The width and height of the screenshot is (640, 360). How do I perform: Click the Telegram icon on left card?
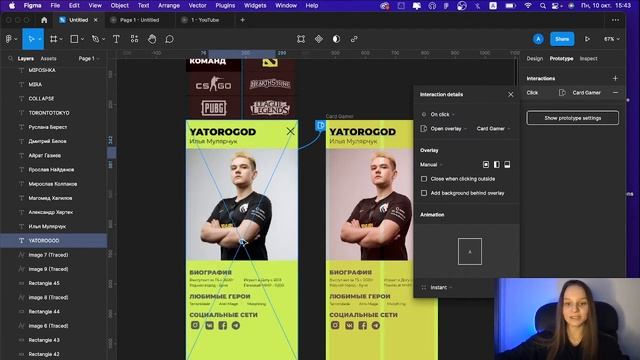236,325
